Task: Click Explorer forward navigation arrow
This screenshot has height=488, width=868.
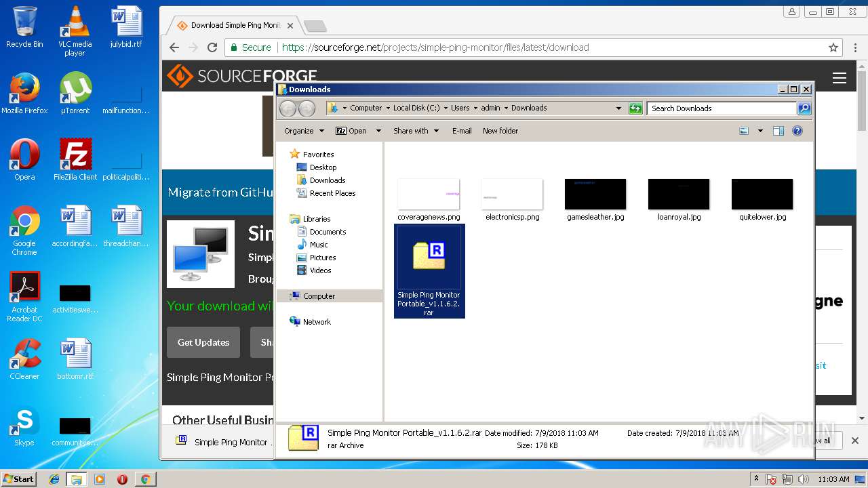Action: [x=307, y=108]
